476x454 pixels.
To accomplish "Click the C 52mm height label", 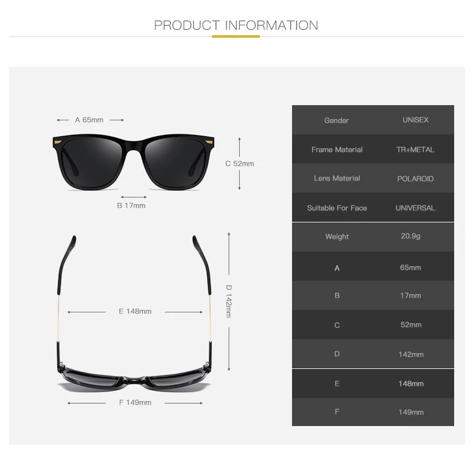I will click(x=239, y=163).
